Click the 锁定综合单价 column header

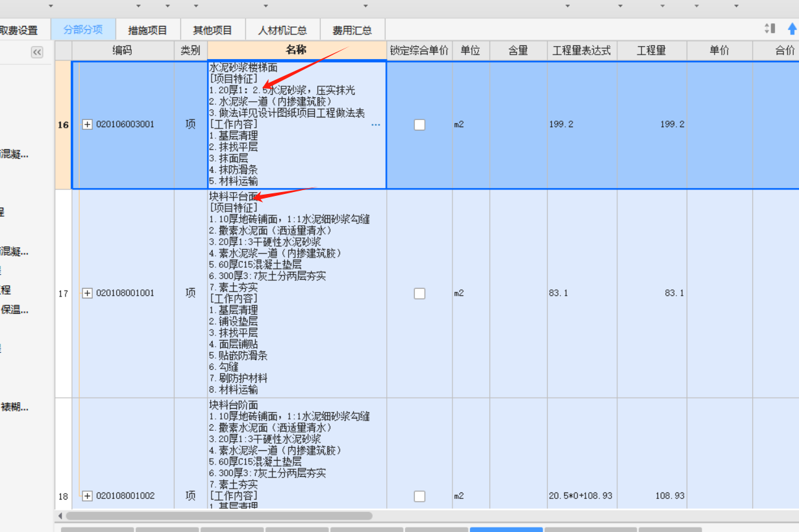pyautogui.click(x=419, y=51)
